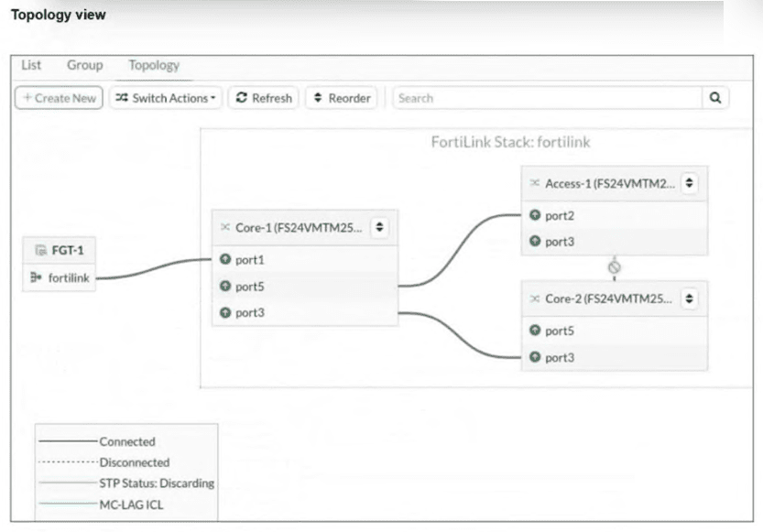Switch to the Group tab
The image size is (763, 532).
click(x=84, y=65)
